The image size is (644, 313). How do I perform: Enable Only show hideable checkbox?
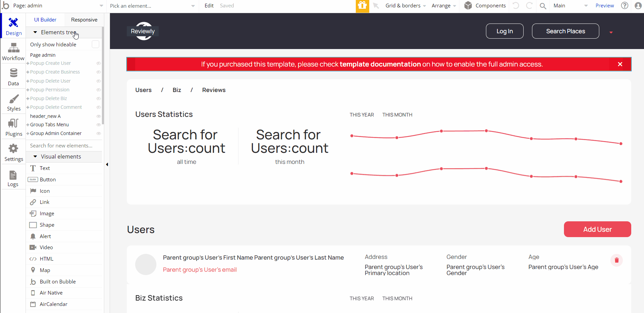[x=96, y=44]
